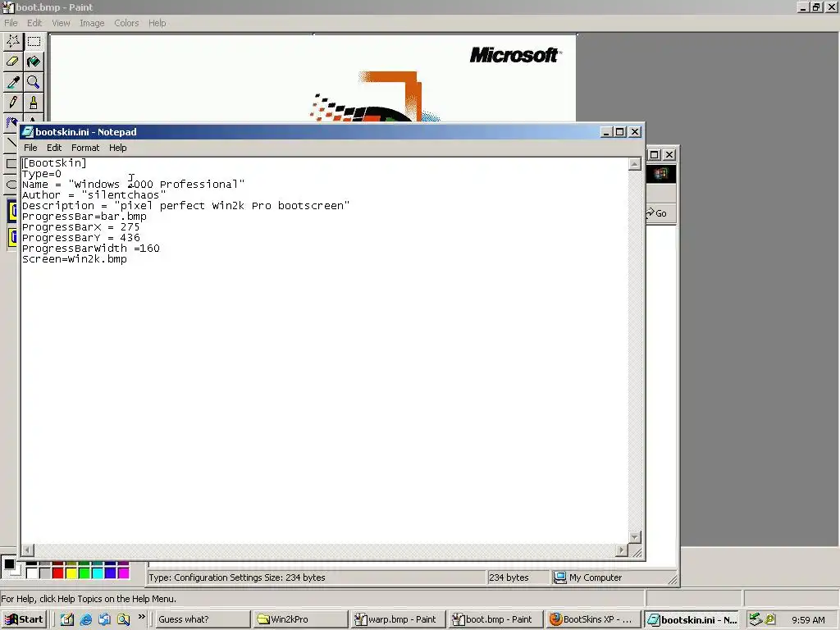Expand the quick launch overflow chevron
The width and height of the screenshot is (840, 630).
click(x=141, y=617)
